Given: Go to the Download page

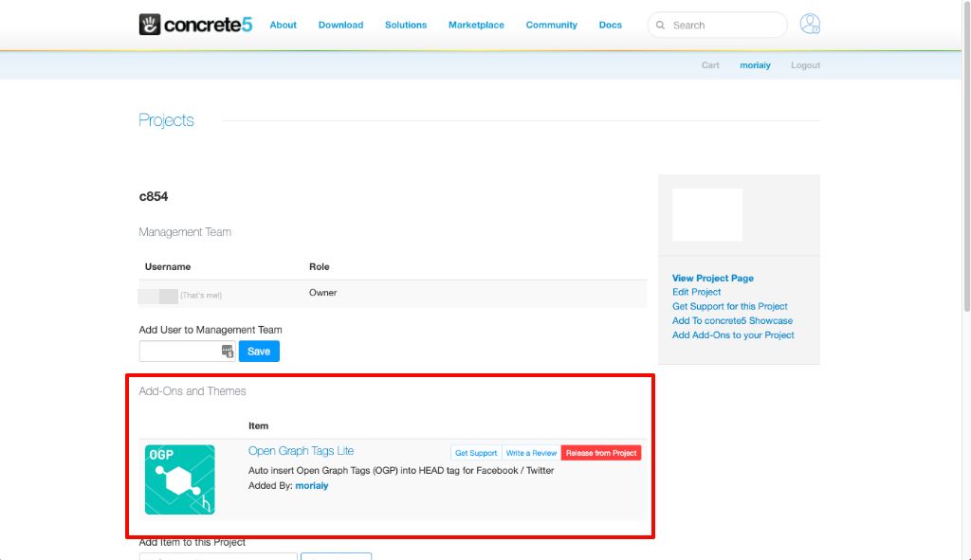Looking at the screenshot, I should [340, 25].
